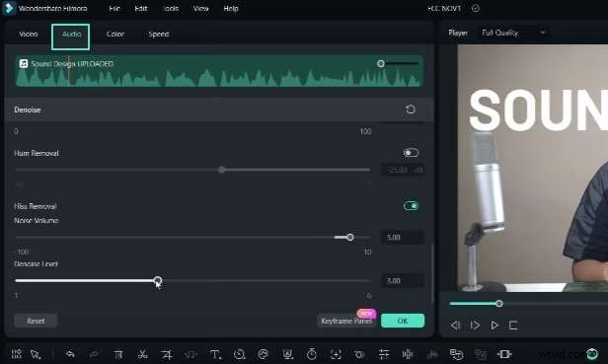608x364 pixels.
Task: Open the View menu
Action: 201,8
